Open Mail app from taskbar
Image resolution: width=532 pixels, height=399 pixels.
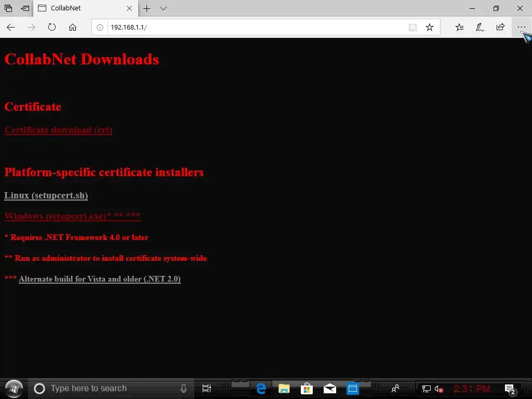tap(329, 389)
